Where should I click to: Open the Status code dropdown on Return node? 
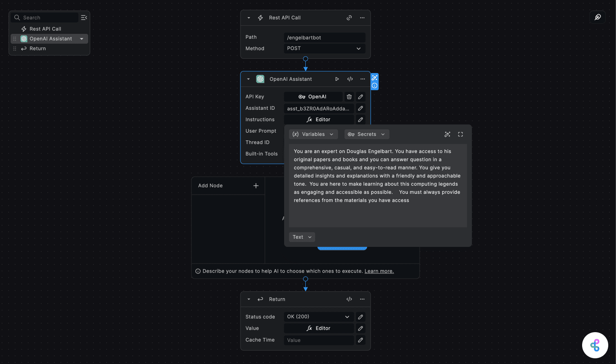point(318,317)
